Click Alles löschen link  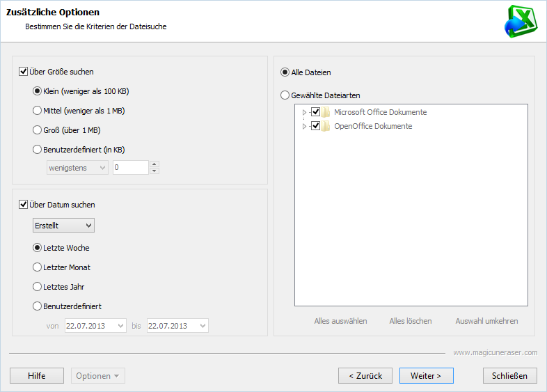pos(411,321)
